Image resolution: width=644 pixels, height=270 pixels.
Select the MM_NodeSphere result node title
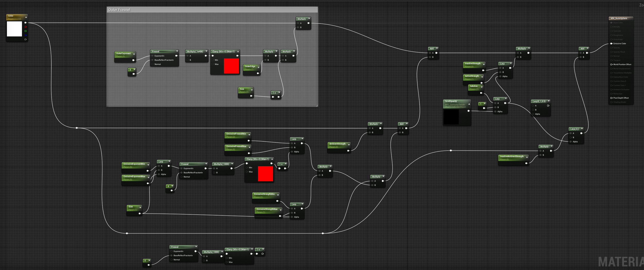[x=619, y=18]
